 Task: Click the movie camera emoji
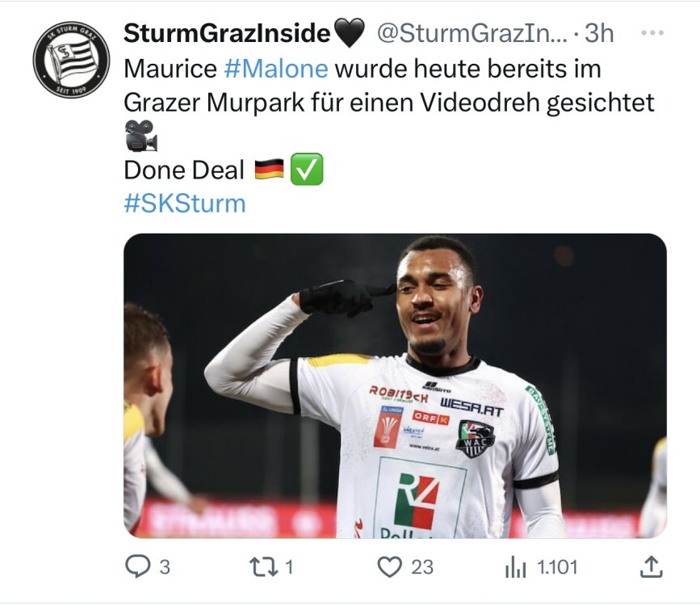140,136
